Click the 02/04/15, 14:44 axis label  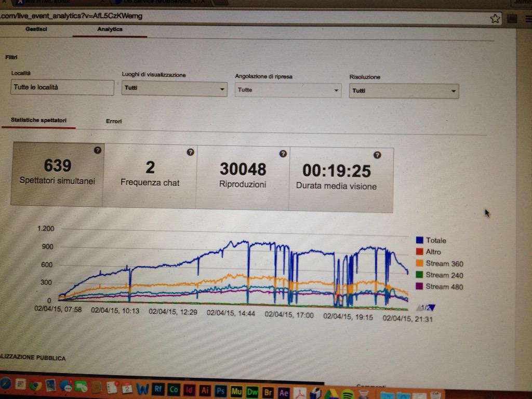coord(231,313)
